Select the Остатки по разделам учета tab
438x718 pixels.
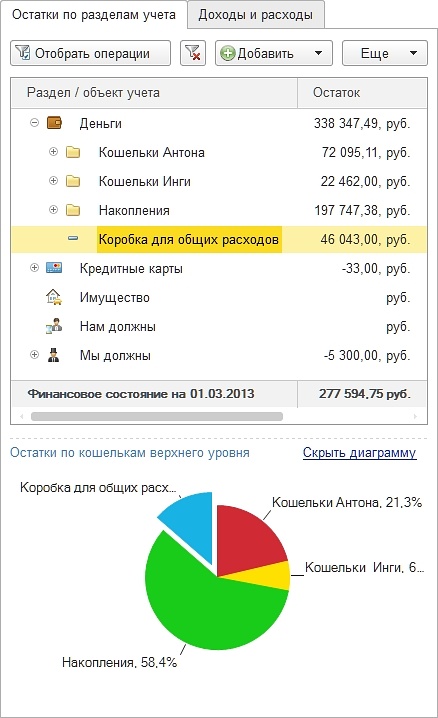coord(94,15)
